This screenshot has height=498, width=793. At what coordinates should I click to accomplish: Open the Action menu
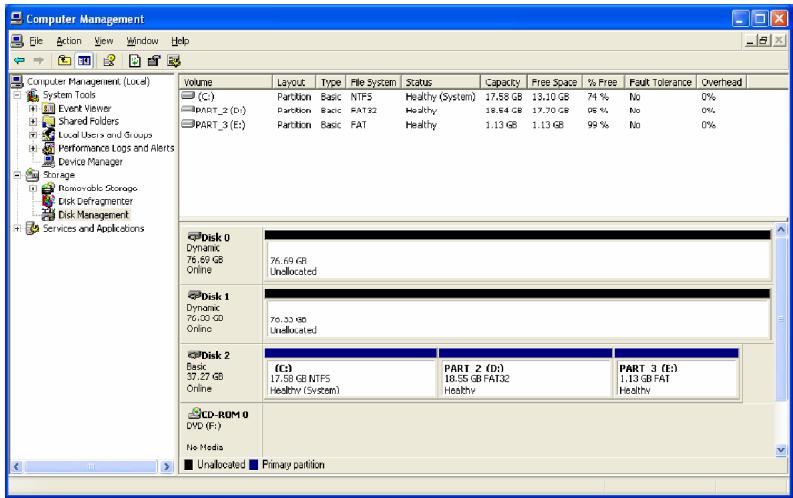click(x=69, y=41)
